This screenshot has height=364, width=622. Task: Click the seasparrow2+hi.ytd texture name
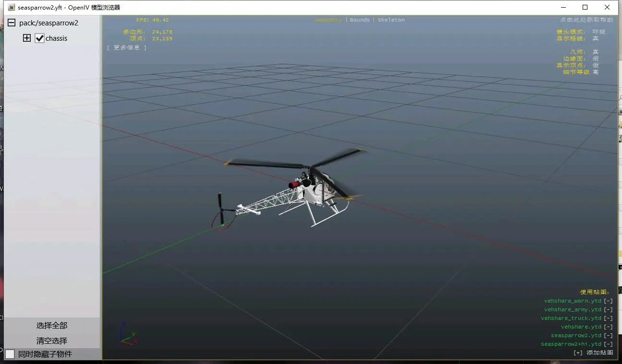tap(571, 344)
